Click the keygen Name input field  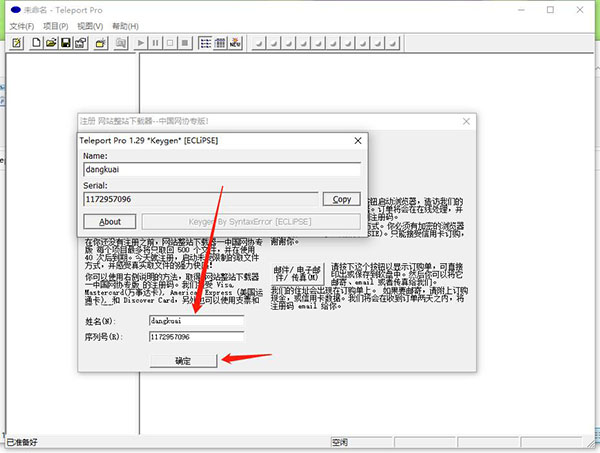222,169
